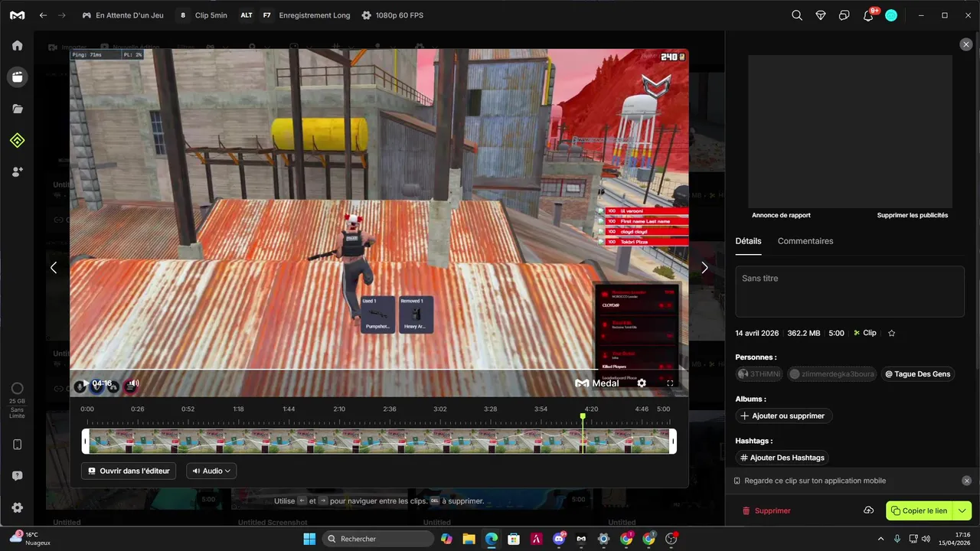The image size is (980, 551).
Task: Open the search magnifier in top bar
Action: [797, 15]
